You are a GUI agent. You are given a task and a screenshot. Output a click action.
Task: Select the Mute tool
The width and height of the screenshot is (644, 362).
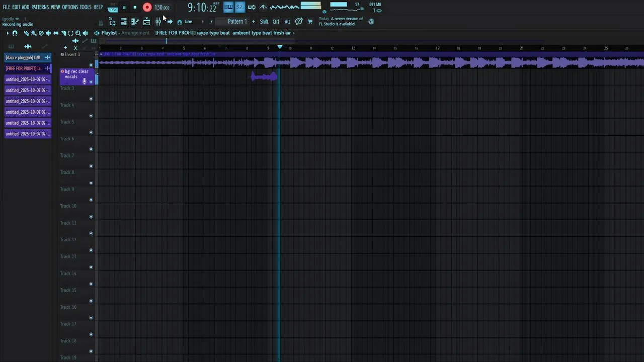pos(48,33)
